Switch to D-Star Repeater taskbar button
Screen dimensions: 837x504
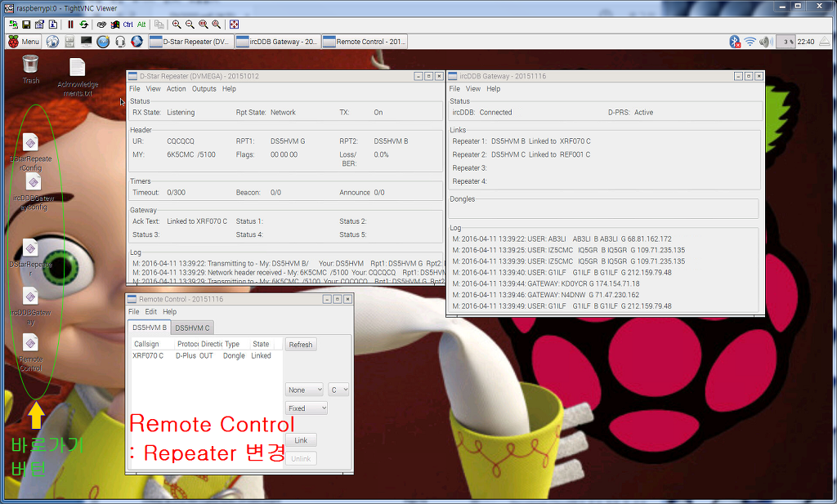pyautogui.click(x=191, y=42)
